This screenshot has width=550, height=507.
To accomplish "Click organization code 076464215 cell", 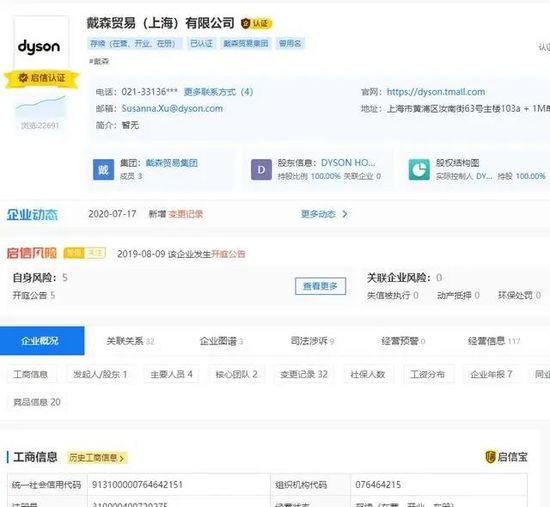I will [x=439, y=485].
